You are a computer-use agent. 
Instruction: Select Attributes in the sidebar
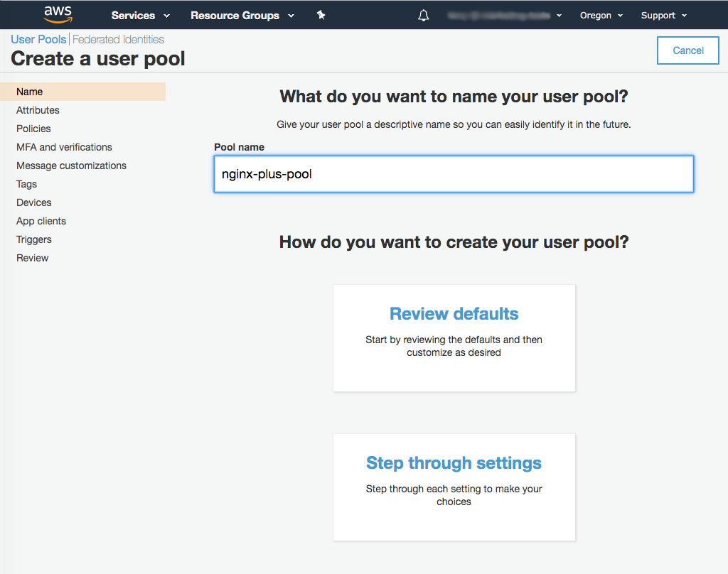[x=38, y=110]
